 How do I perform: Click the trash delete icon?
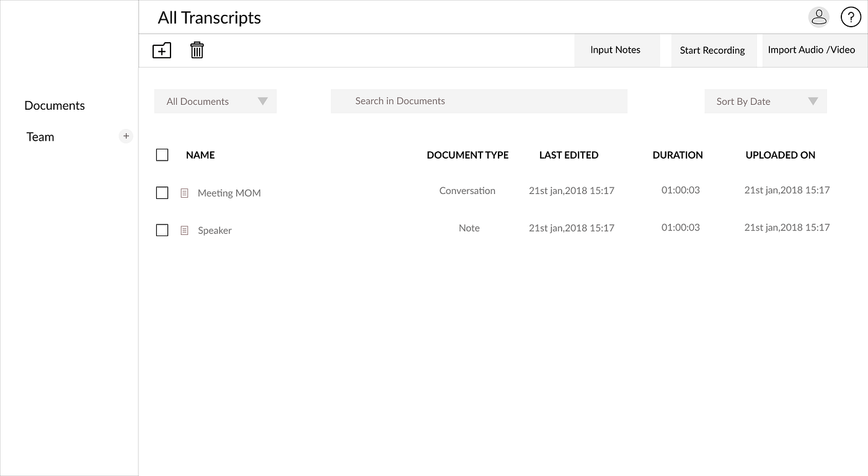[x=197, y=50]
